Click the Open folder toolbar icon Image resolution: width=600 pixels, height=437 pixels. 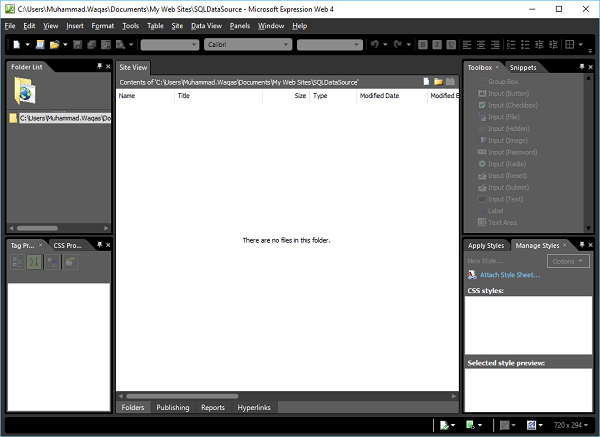click(54, 45)
